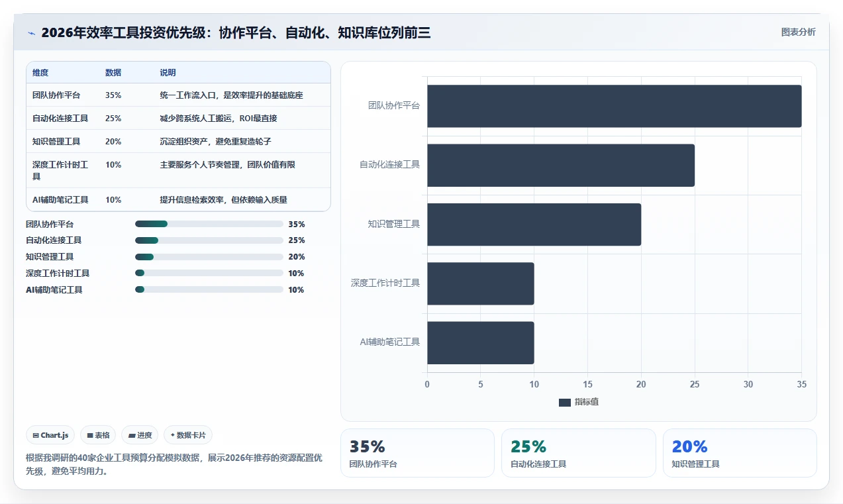Viewport: 843px width, 504px height.
Task: Click the 知识管理工具 20% progress bar
Action: click(x=209, y=257)
